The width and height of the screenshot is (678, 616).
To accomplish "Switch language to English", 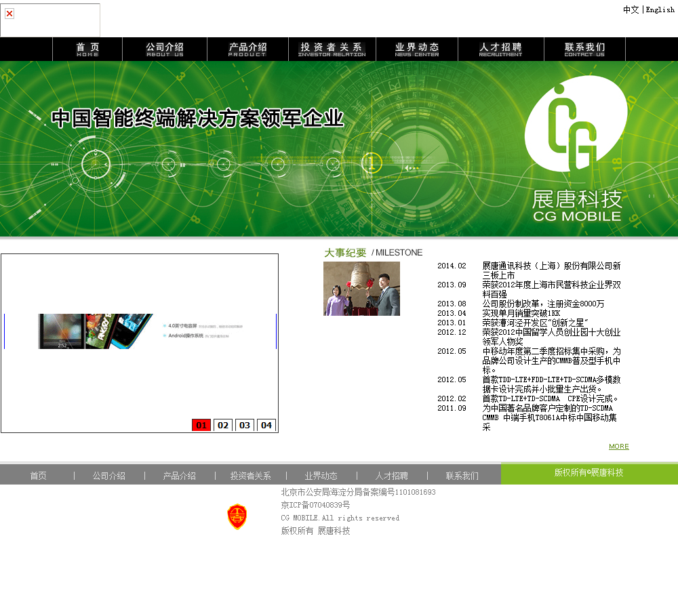I will tap(660, 9).
